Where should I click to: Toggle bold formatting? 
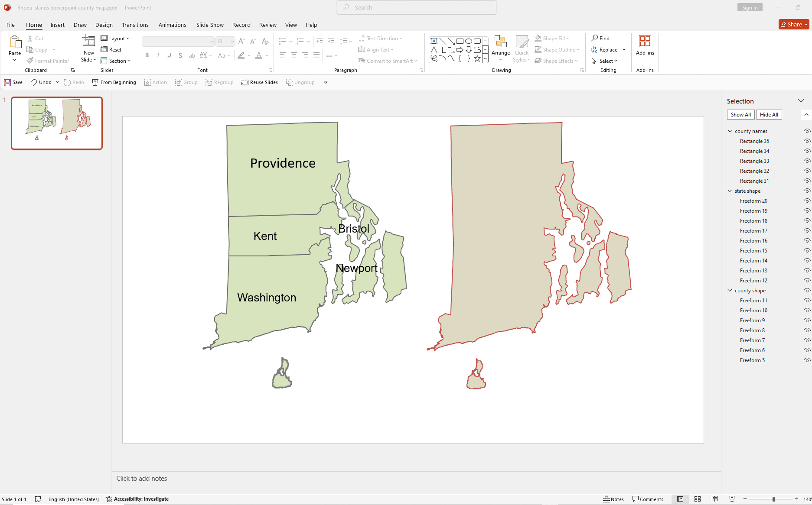pos(147,55)
